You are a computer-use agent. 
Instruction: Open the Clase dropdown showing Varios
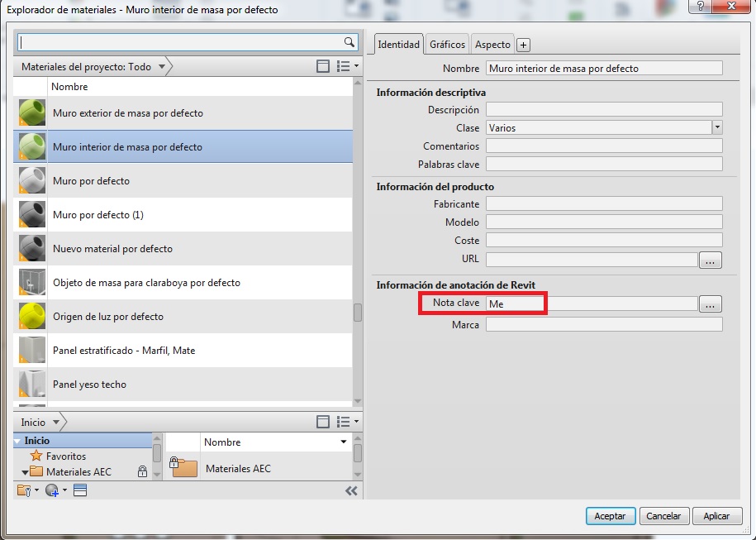716,128
